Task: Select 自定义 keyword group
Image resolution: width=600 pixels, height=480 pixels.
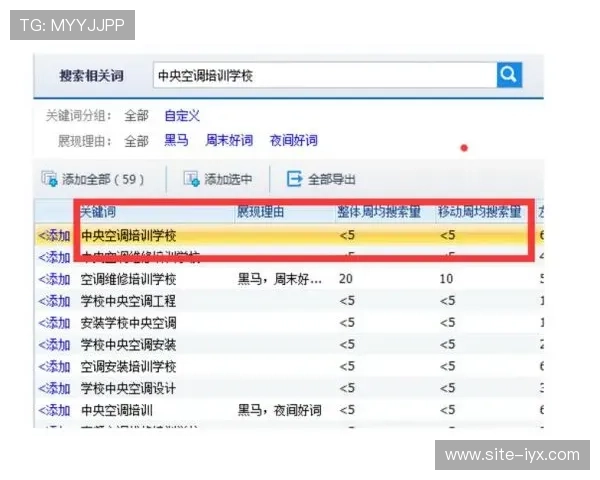Action: coord(182,116)
